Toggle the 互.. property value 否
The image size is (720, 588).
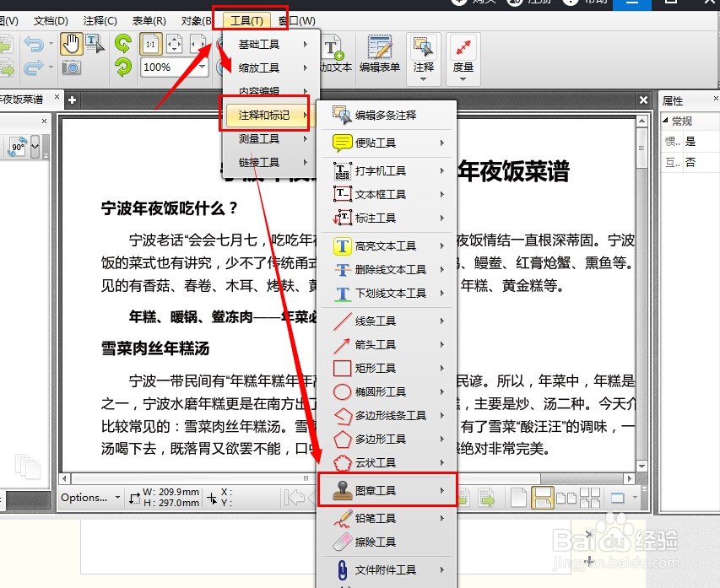(x=691, y=161)
